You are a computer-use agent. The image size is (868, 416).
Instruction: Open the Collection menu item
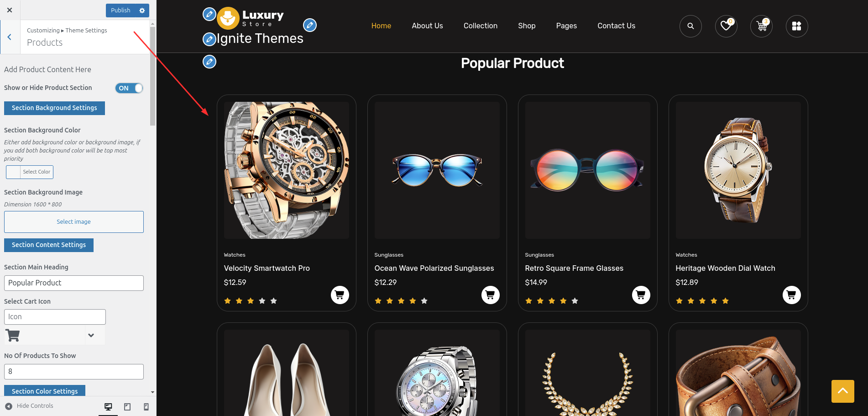pos(481,26)
